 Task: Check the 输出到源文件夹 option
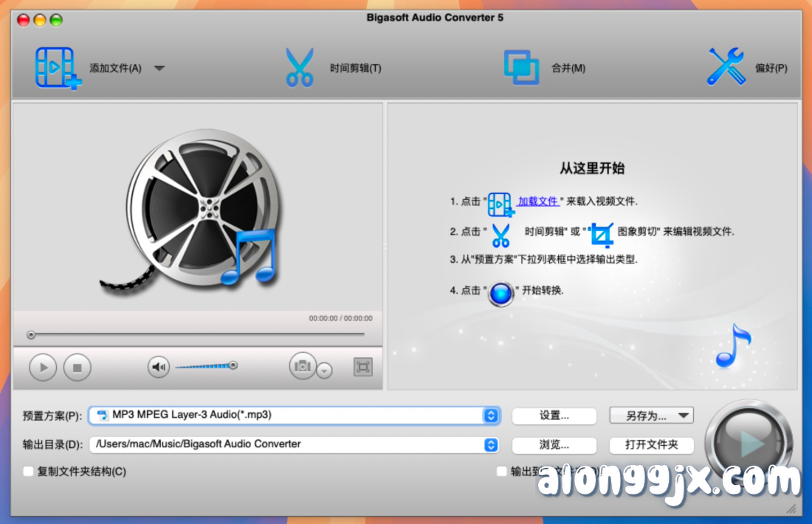point(502,471)
